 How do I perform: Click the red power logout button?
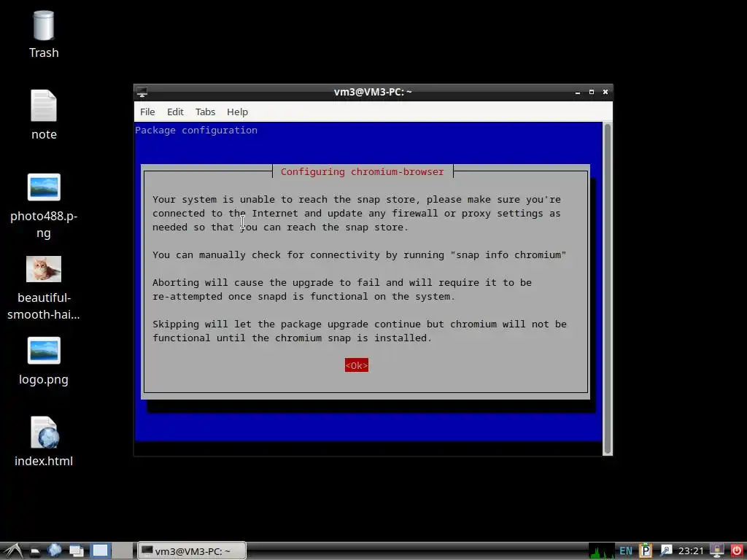point(736,551)
